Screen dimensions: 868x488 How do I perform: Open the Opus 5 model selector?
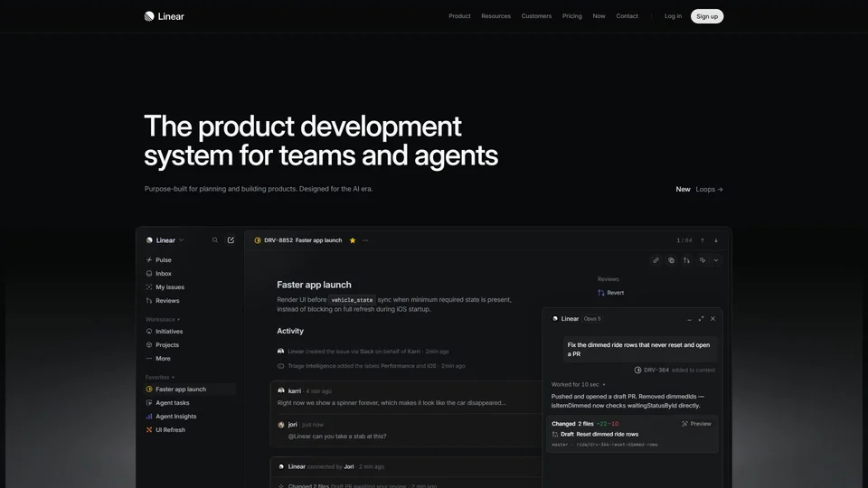(x=591, y=319)
